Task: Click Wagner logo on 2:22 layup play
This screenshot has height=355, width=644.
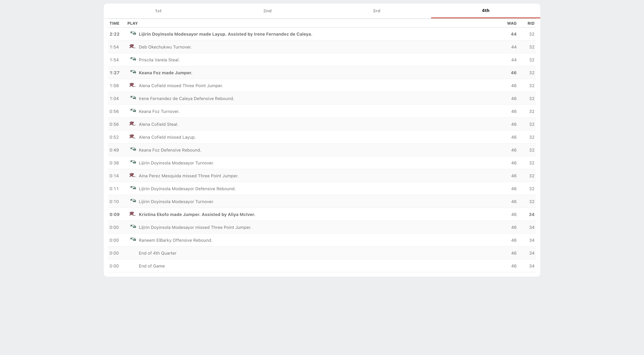Action: point(133,33)
